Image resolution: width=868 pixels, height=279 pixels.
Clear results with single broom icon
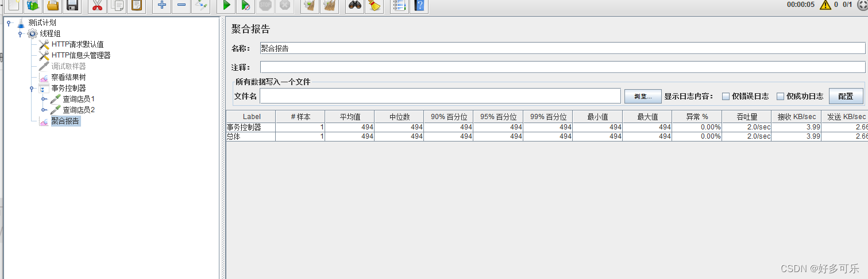310,6
